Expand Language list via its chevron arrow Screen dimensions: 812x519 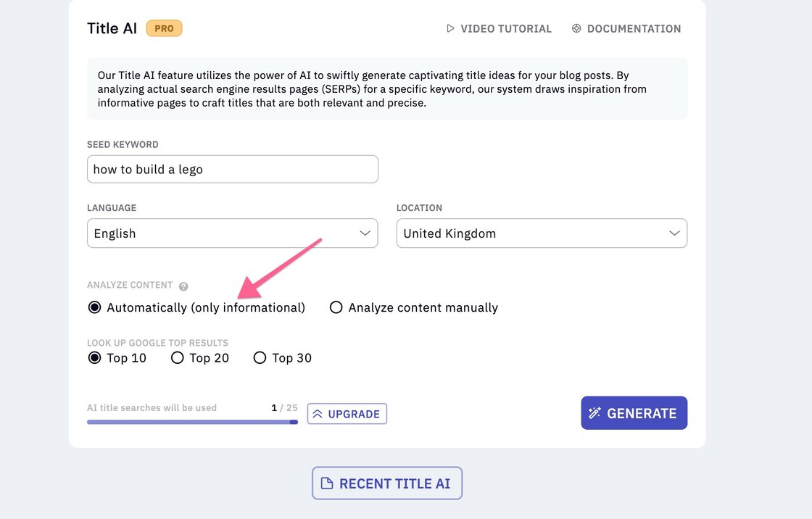[365, 233]
